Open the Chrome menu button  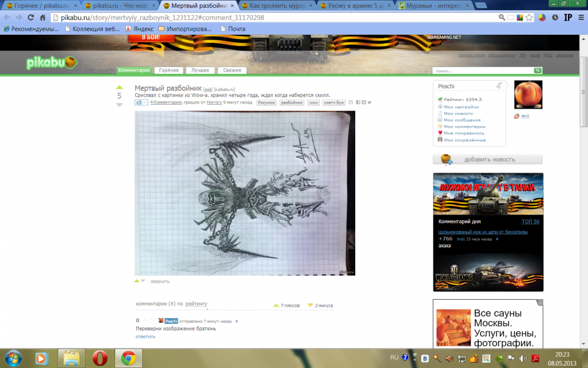pyautogui.click(x=581, y=18)
